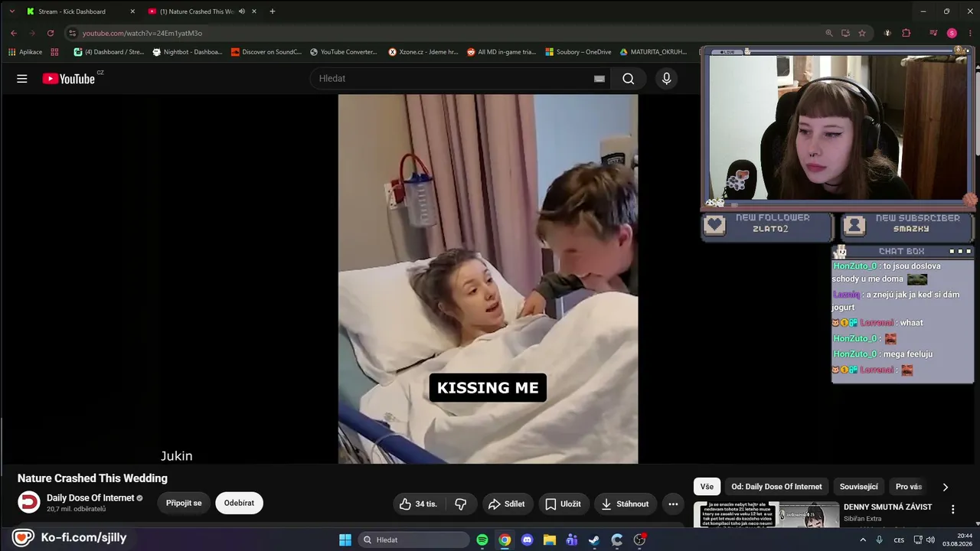Open more actions three-dot menu under video
Viewport: 980px width, 551px height.
pos(673,504)
